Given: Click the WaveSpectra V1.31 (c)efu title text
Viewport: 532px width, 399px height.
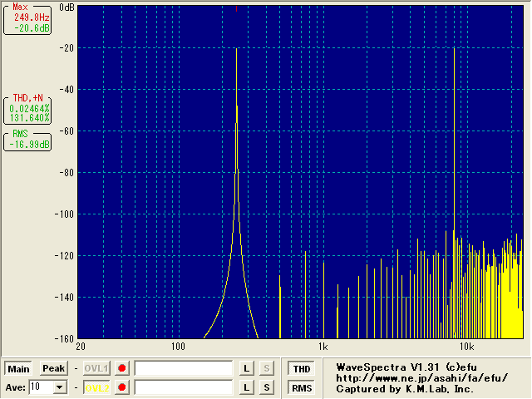Looking at the screenshot, I should [x=406, y=367].
